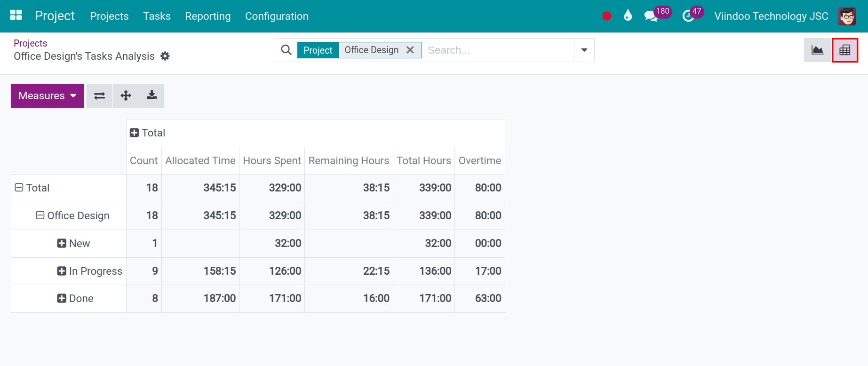The image size is (868, 366).
Task: Click Done Overtime cell 63:00
Action: tap(480, 299)
